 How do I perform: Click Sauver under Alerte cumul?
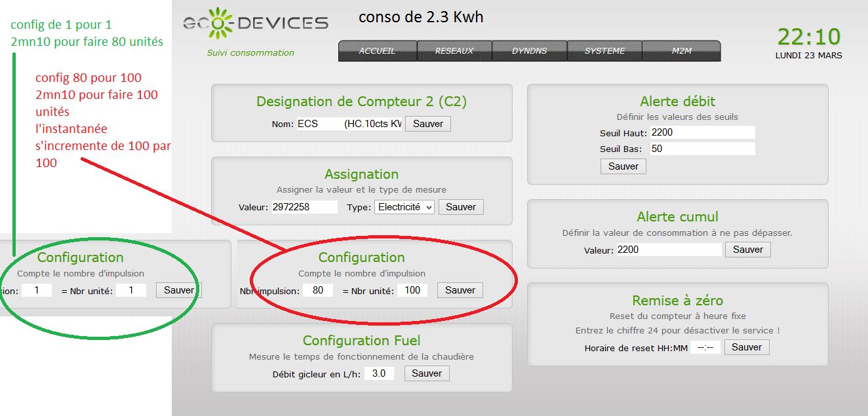747,249
